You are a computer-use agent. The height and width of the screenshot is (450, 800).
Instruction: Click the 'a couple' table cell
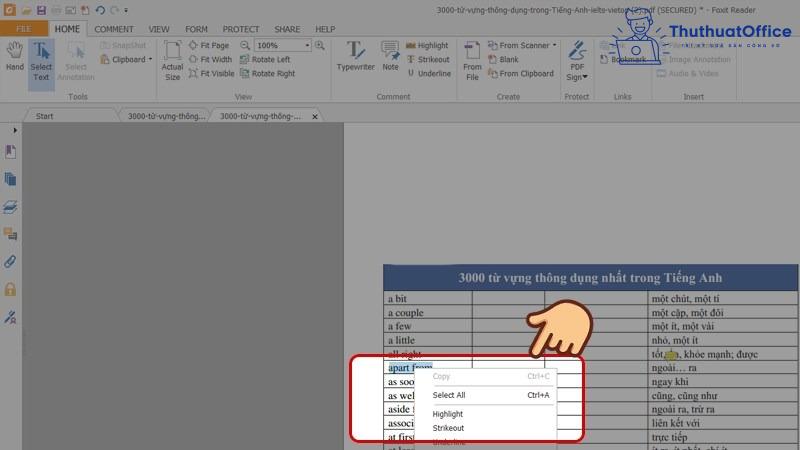click(428, 312)
